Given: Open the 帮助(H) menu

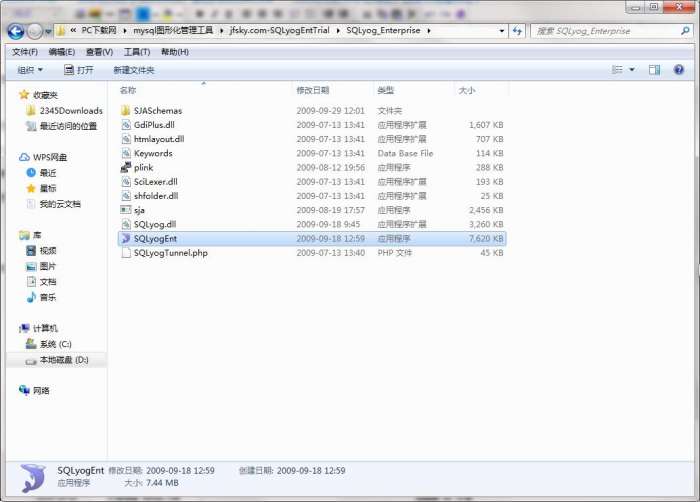Looking at the screenshot, I should pos(175,52).
